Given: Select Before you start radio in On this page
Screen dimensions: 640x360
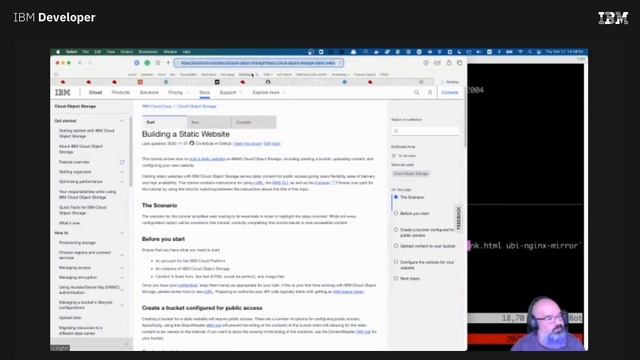Looking at the screenshot, I should tap(396, 213).
